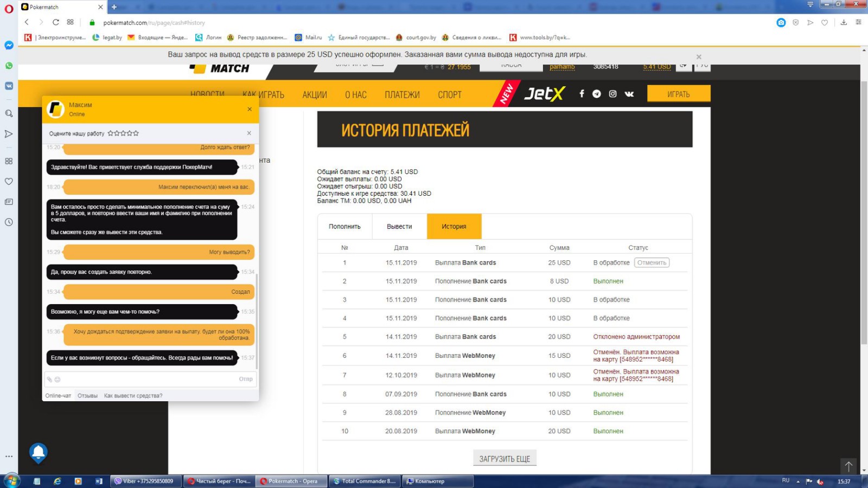Reload the current page
Image resolution: width=868 pixels, height=488 pixels.
(x=55, y=22)
